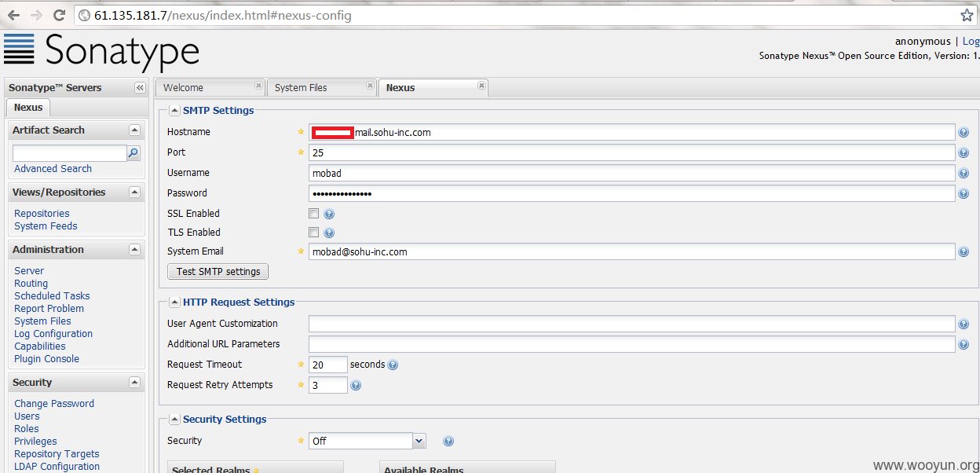Screen dimensions: 980x473
Task: Close the System Files tab
Action: [370, 85]
